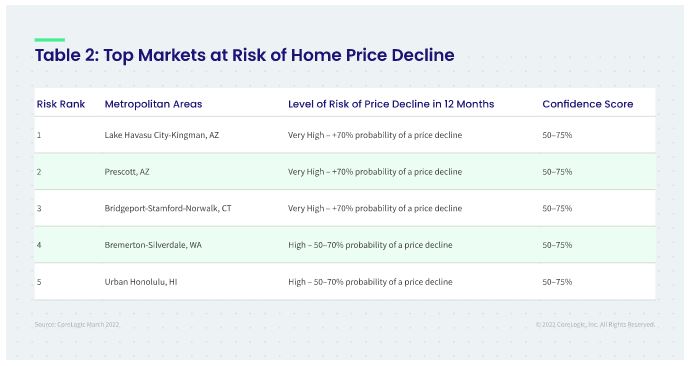The image size is (691, 366).
Task: Click the Level of Risk column header
Action: pyautogui.click(x=391, y=104)
